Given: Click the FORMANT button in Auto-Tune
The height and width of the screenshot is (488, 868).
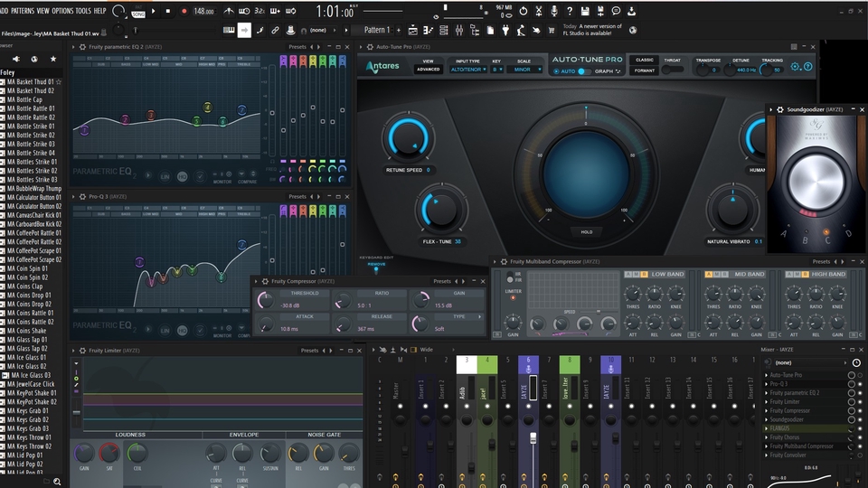Looking at the screenshot, I should click(644, 70).
